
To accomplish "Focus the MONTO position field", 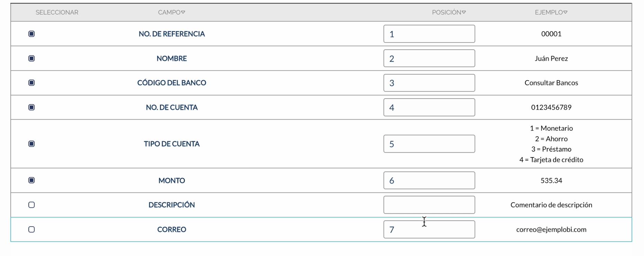I will coord(429,180).
